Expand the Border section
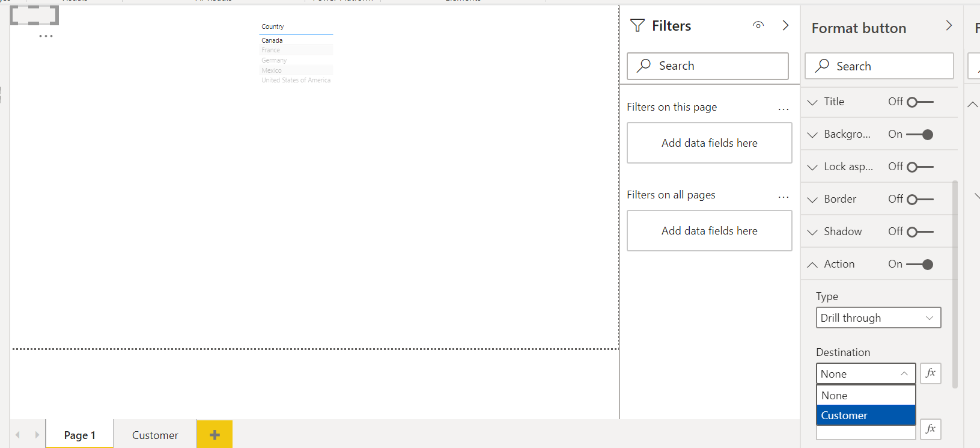Screen dimensions: 980x448 click(812, 200)
